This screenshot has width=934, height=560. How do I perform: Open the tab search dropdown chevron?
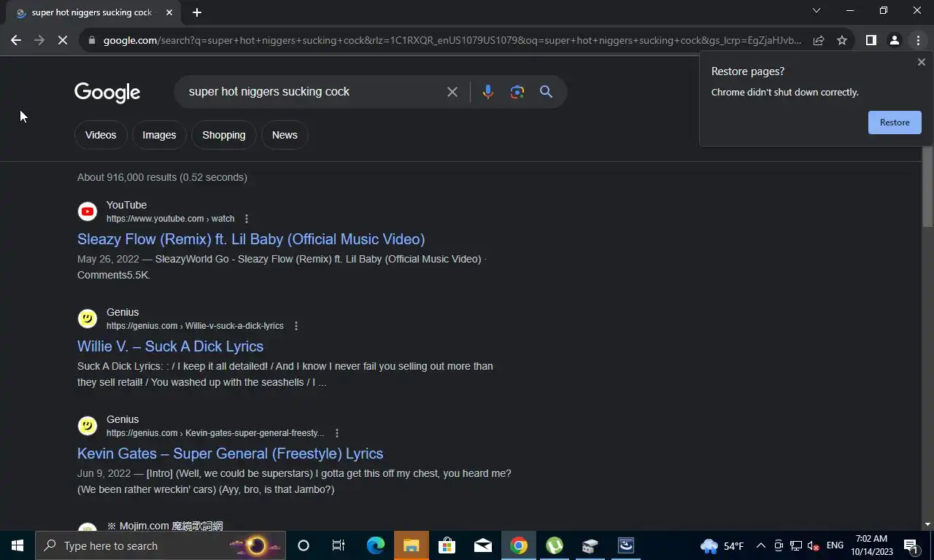817,10
